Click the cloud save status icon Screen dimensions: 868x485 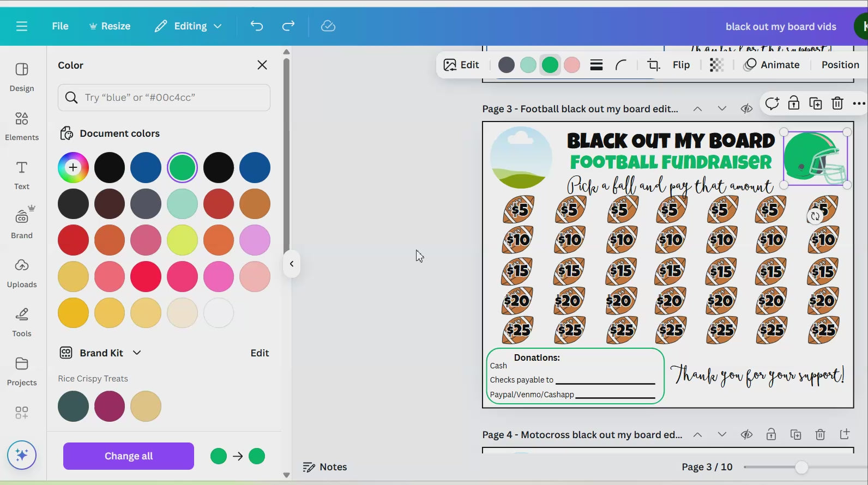click(x=328, y=26)
